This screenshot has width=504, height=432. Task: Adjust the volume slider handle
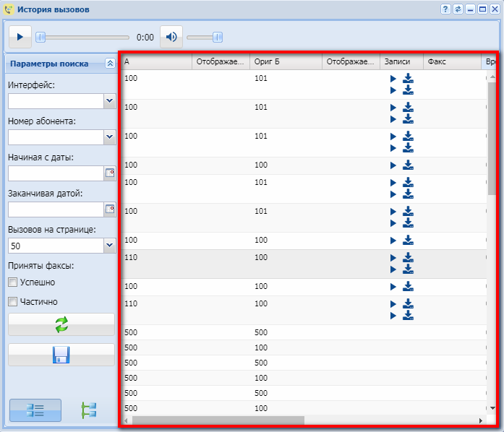click(x=217, y=37)
